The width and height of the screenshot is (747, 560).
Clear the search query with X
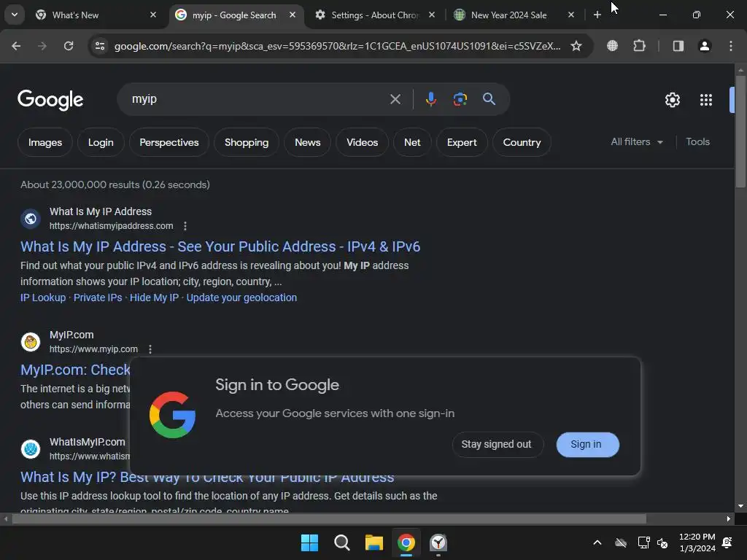click(x=395, y=99)
